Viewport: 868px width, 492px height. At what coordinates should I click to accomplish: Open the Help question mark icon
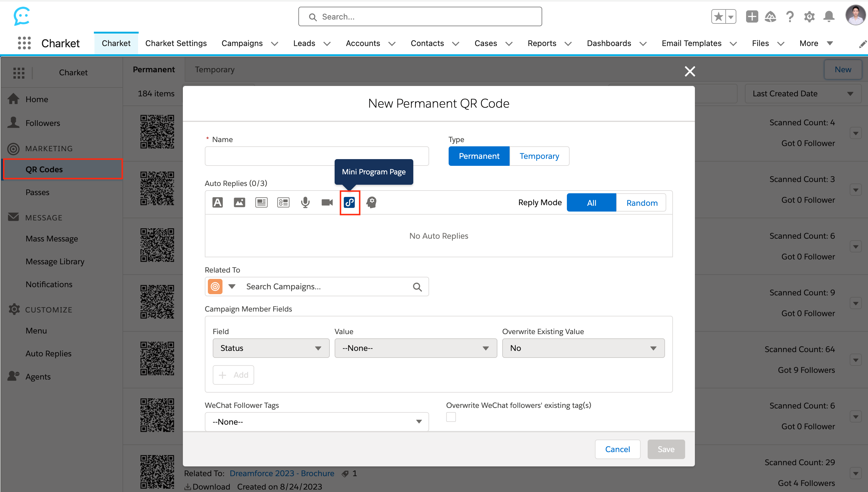pyautogui.click(x=790, y=16)
